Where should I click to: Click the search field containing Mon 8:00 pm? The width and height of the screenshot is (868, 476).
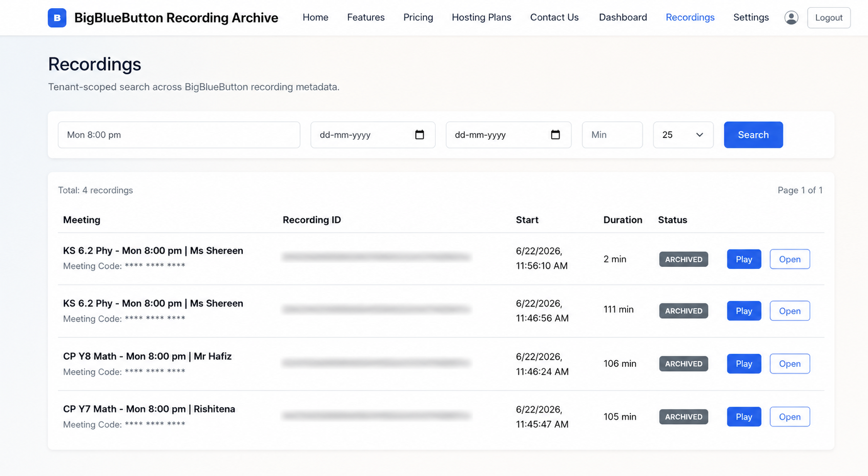[179, 135]
